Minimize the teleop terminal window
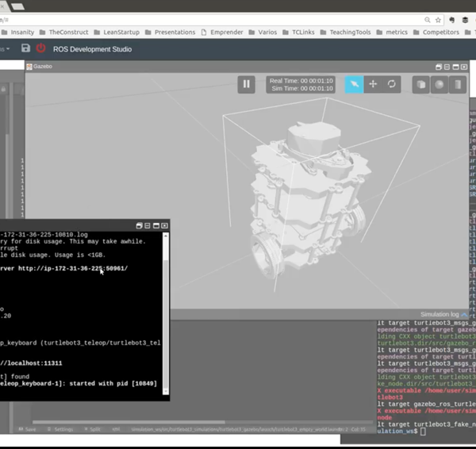The width and height of the screenshot is (476, 449). [148, 225]
